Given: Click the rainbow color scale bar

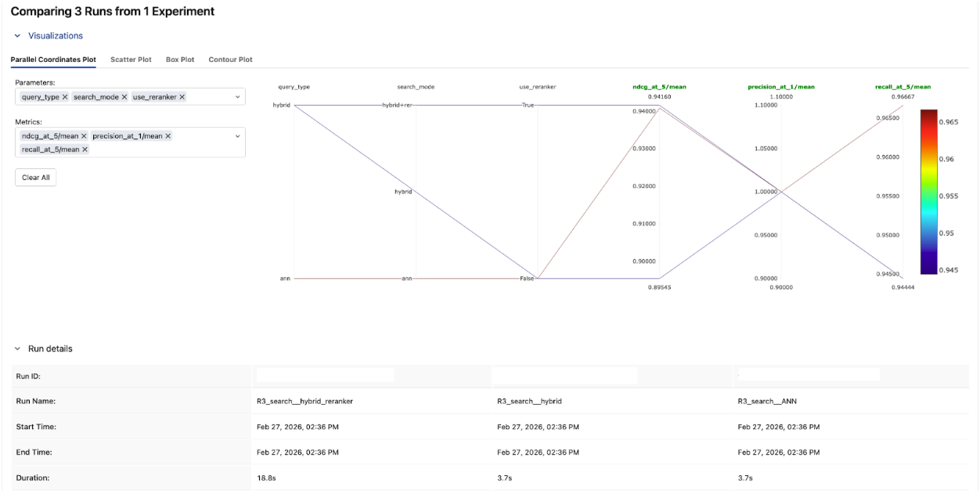Looking at the screenshot, I should (x=929, y=192).
